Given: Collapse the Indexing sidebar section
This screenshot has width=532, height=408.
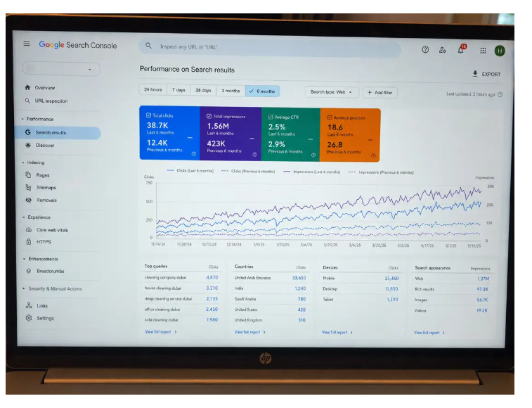Looking at the screenshot, I should pos(23,162).
